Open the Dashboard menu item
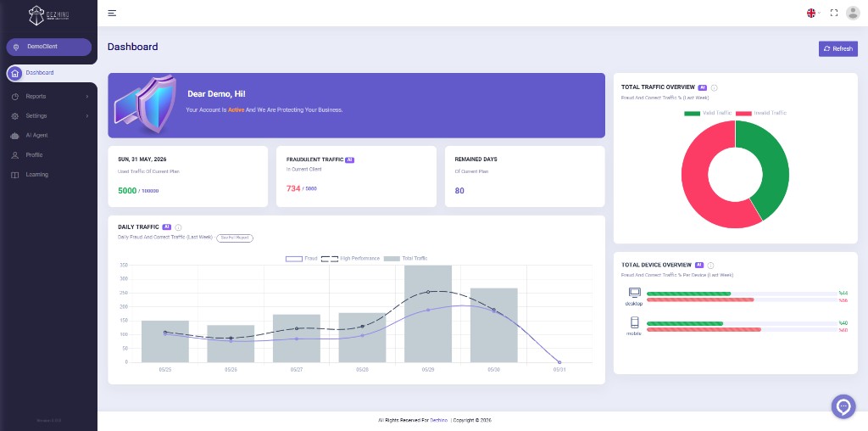This screenshot has width=868, height=431. coord(40,73)
